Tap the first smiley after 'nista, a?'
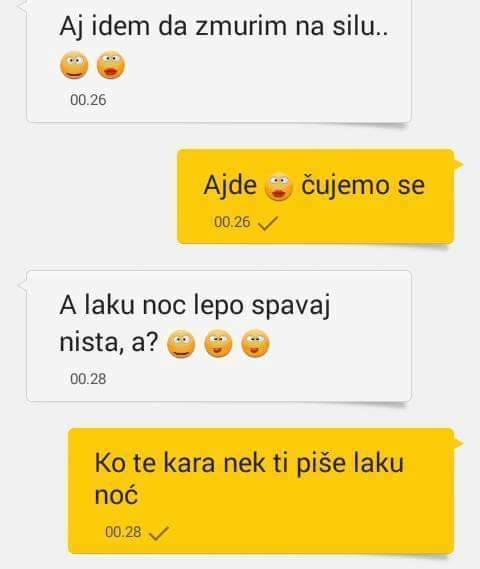The height and width of the screenshot is (569, 480). [x=181, y=344]
